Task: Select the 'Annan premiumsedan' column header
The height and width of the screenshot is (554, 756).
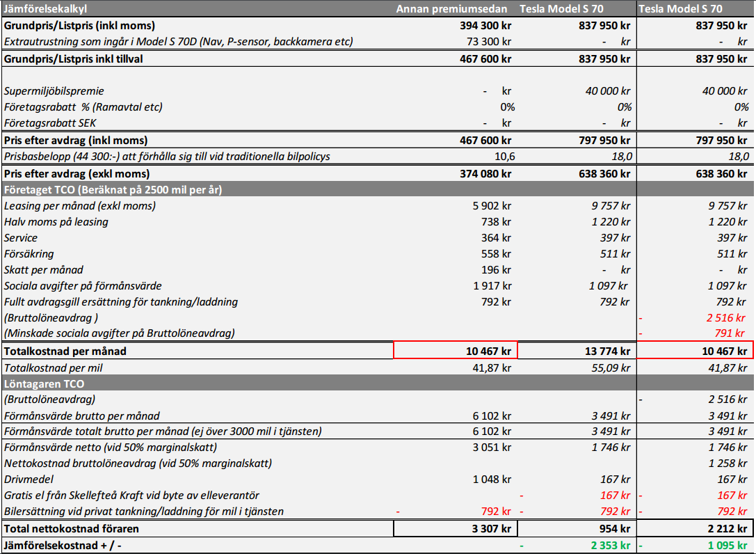Action: (452, 8)
